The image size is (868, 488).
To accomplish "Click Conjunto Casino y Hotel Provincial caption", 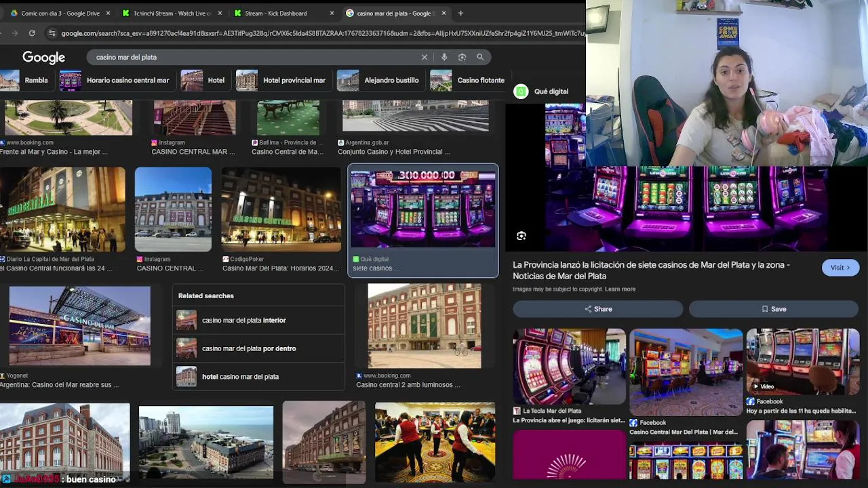I will coord(393,152).
